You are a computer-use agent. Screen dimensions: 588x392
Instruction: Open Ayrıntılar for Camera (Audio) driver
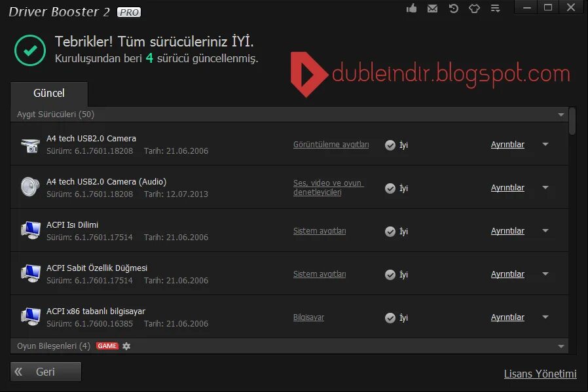coord(507,188)
